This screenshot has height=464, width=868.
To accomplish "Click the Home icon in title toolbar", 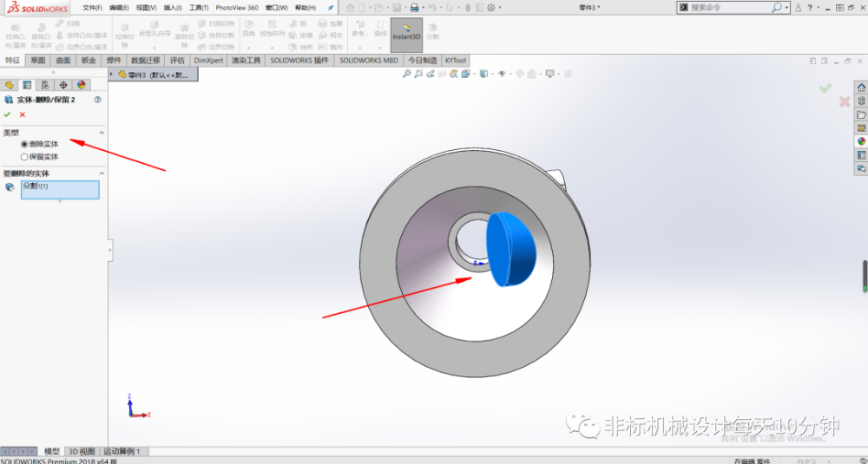I will [350, 8].
